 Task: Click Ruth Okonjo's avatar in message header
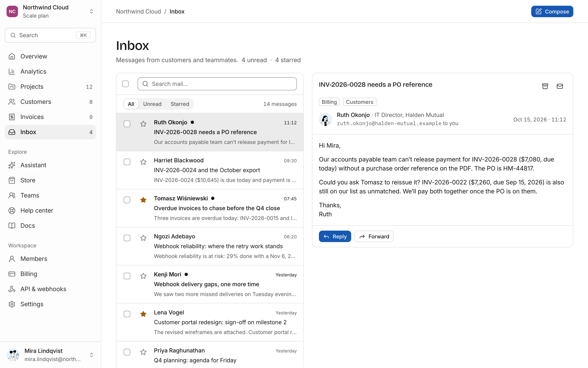coord(325,119)
